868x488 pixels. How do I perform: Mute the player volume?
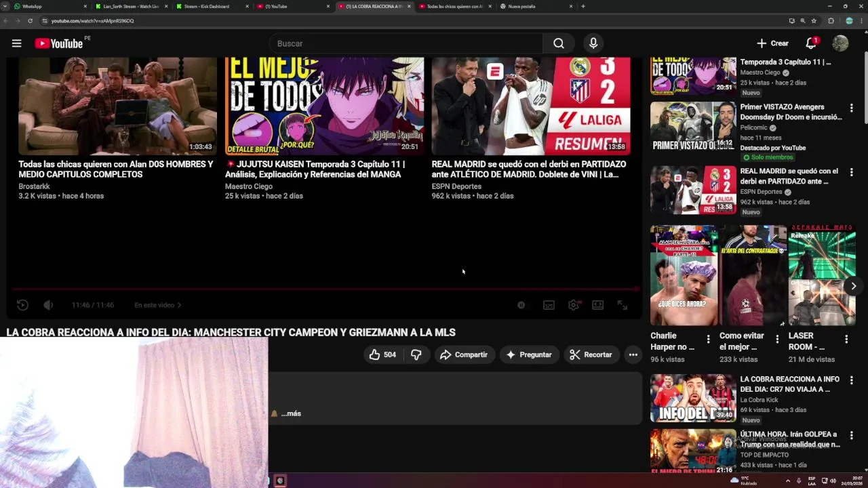click(x=48, y=305)
